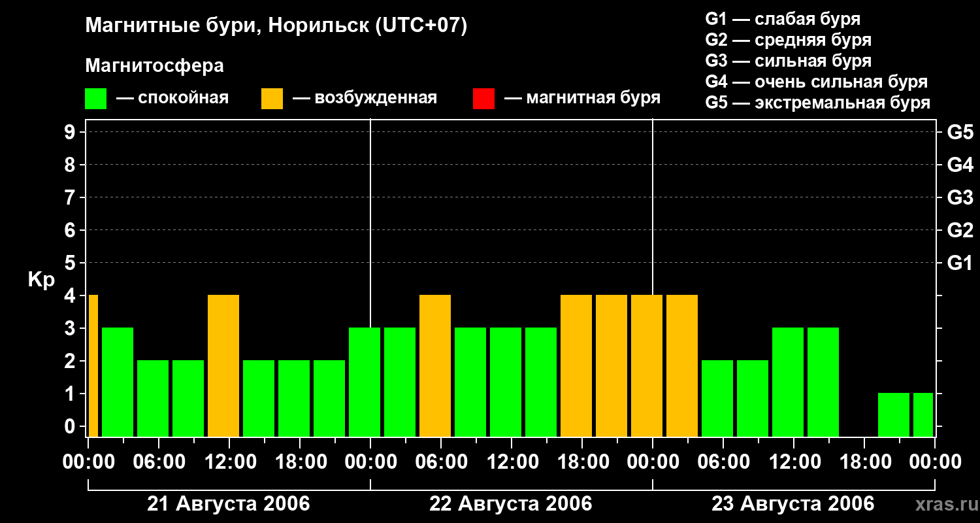Click the '06:00' time label under 21 August
This screenshot has height=523, width=980.
point(159,462)
